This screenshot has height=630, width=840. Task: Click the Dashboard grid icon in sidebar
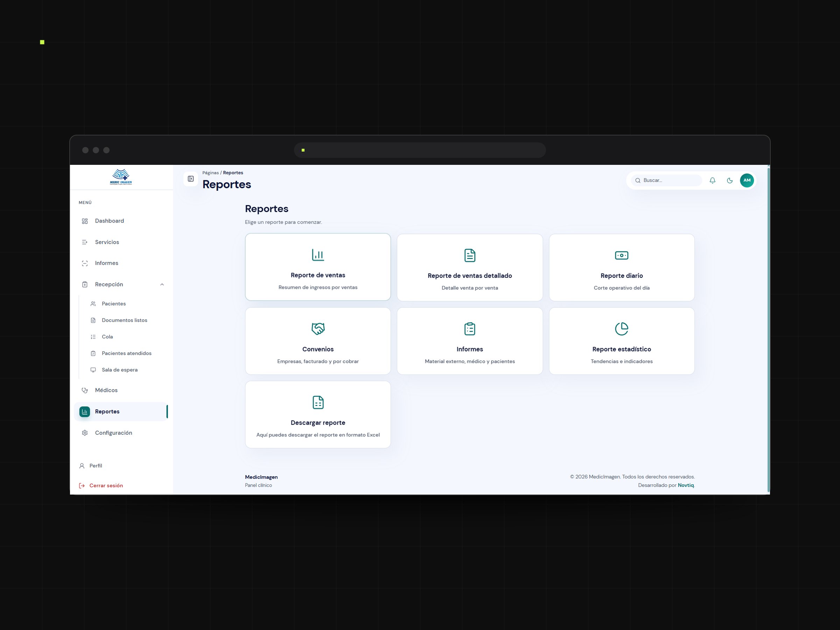coord(85,221)
